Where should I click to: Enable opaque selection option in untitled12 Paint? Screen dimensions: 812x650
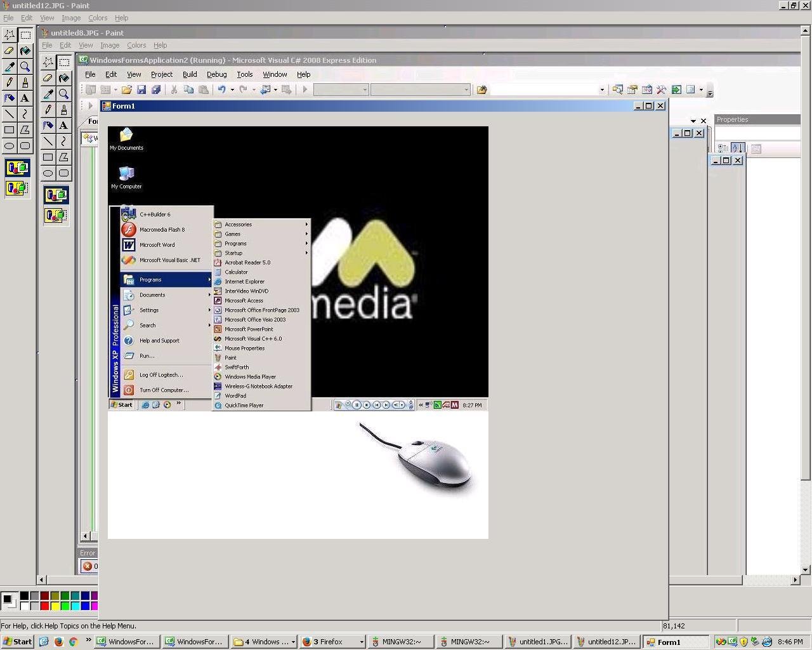pyautogui.click(x=17, y=168)
